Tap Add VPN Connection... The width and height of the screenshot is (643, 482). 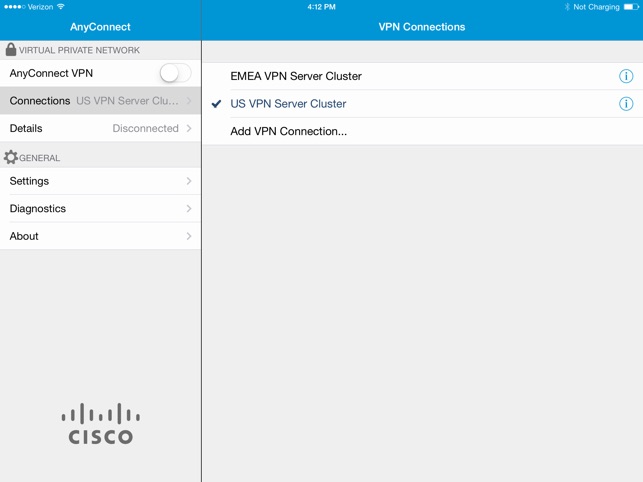pyautogui.click(x=422, y=131)
